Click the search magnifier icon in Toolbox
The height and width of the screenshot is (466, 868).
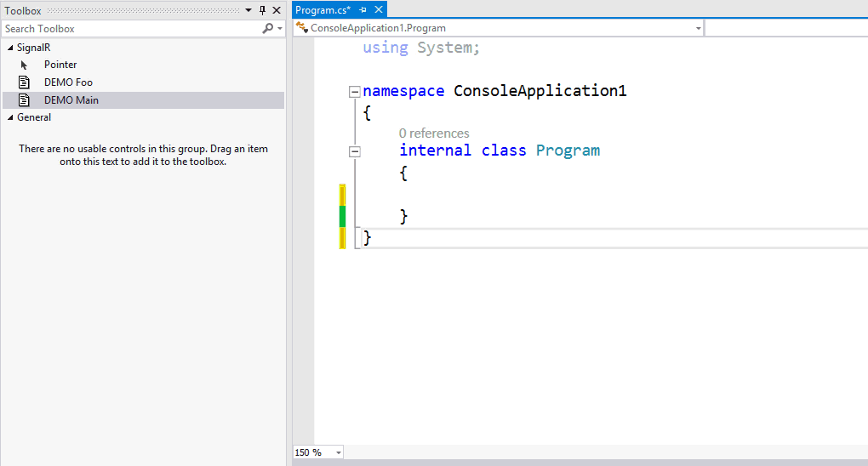(x=268, y=29)
